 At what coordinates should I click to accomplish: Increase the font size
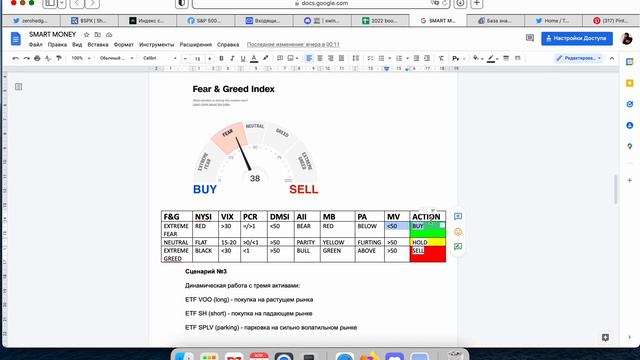(209, 58)
